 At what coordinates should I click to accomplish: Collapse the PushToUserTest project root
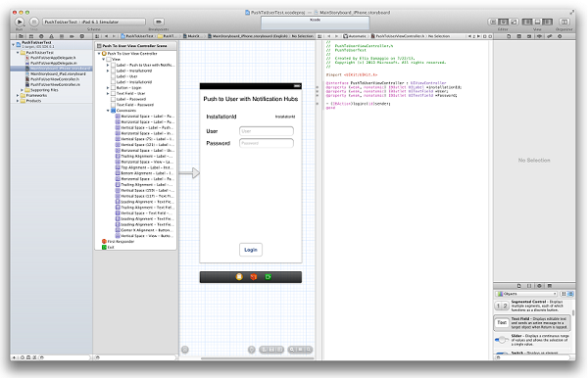(x=14, y=44)
